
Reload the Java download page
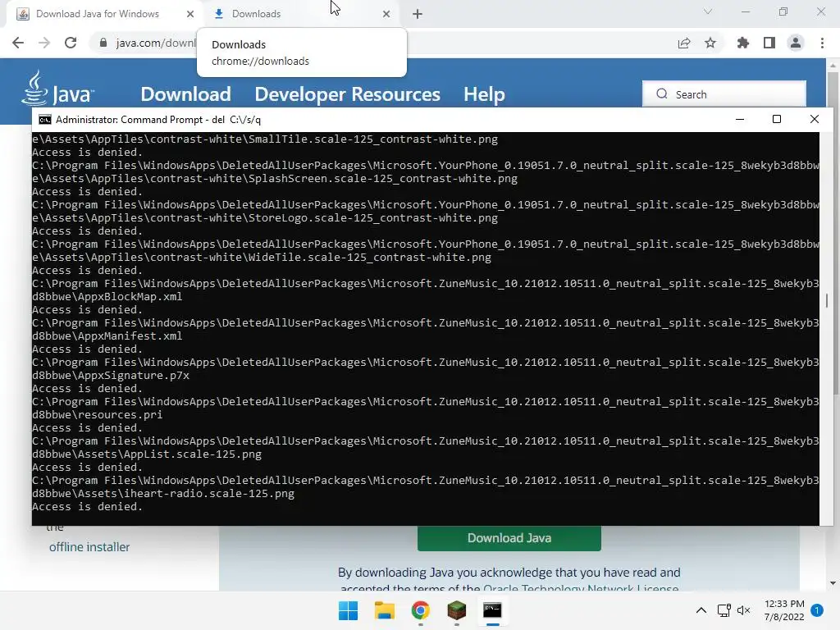pos(71,43)
